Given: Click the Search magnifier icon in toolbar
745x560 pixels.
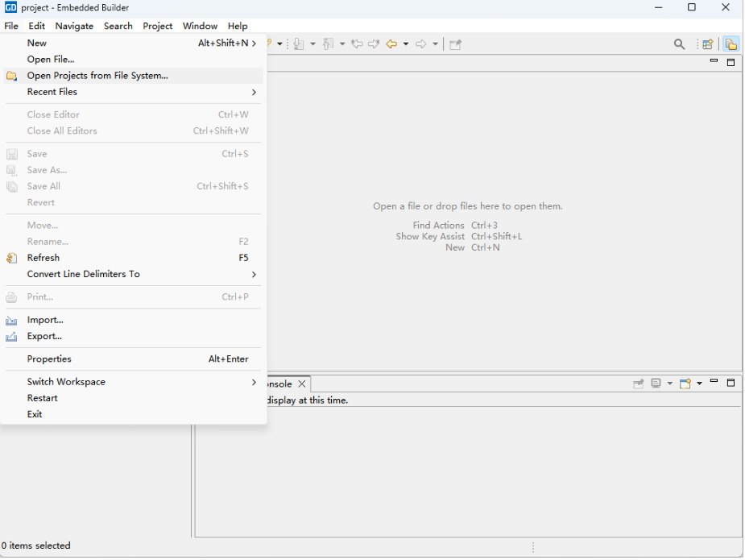Looking at the screenshot, I should (x=679, y=44).
